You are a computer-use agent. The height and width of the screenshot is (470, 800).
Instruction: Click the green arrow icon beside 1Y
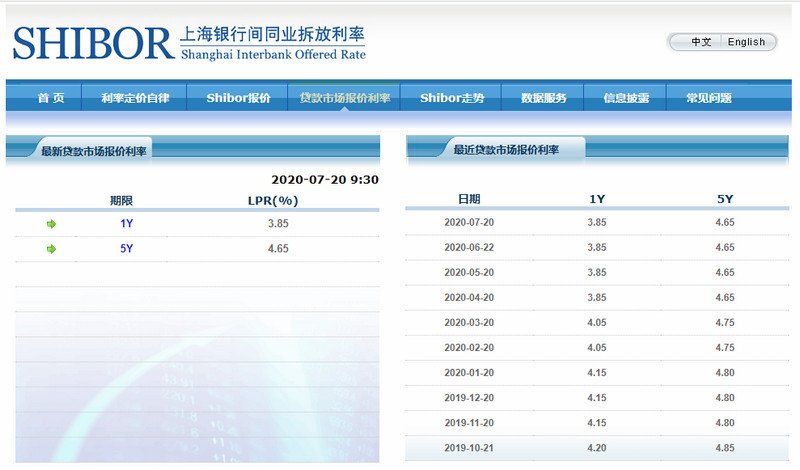[52, 224]
